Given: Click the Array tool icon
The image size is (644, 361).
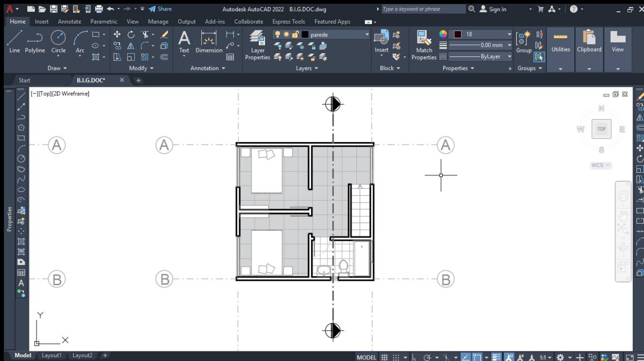Looking at the screenshot, I should tap(145, 57).
